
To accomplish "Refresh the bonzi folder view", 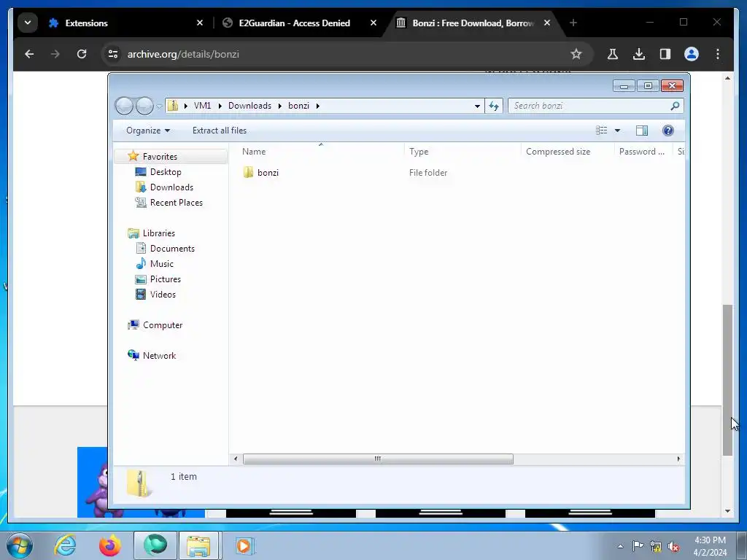I will pos(494,106).
